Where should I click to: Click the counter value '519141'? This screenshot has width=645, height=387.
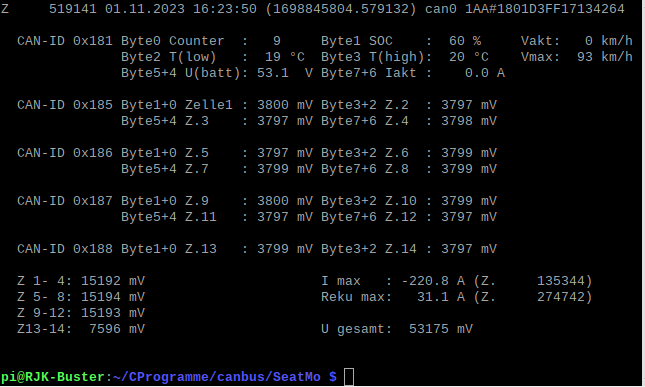73,9
